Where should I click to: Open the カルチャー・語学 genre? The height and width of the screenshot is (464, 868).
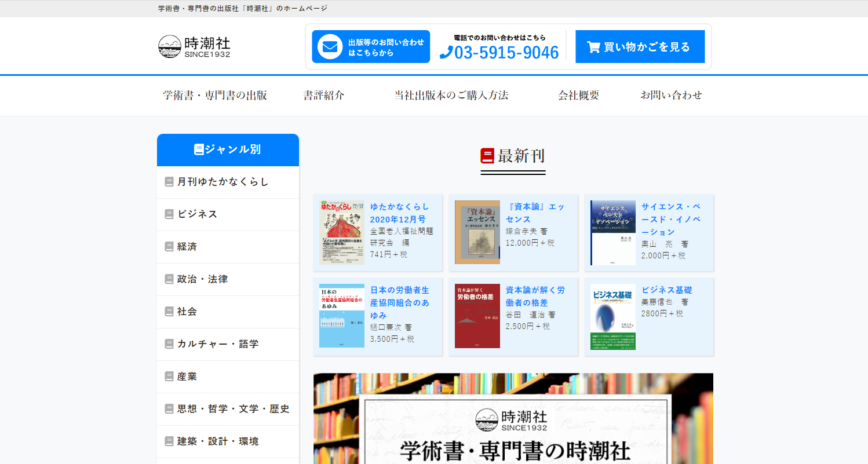click(x=228, y=344)
